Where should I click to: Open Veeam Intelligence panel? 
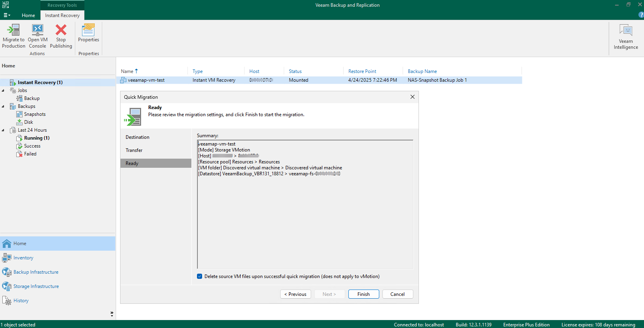tap(626, 37)
